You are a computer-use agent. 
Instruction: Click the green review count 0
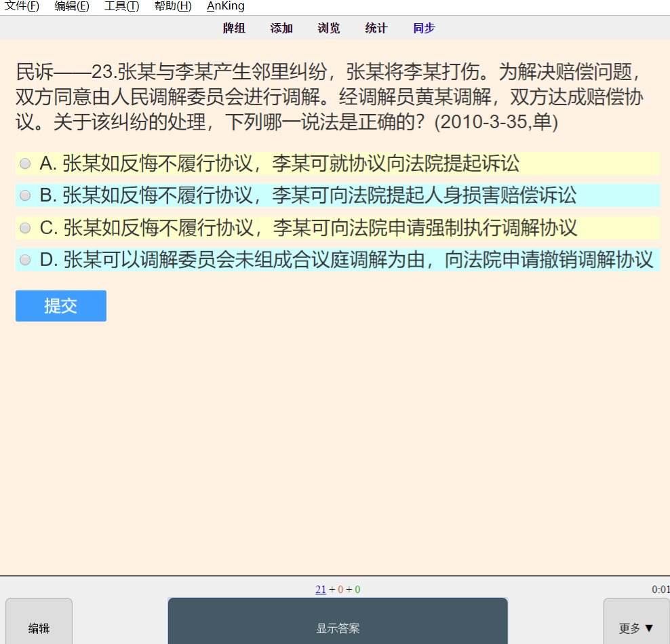pyautogui.click(x=357, y=590)
